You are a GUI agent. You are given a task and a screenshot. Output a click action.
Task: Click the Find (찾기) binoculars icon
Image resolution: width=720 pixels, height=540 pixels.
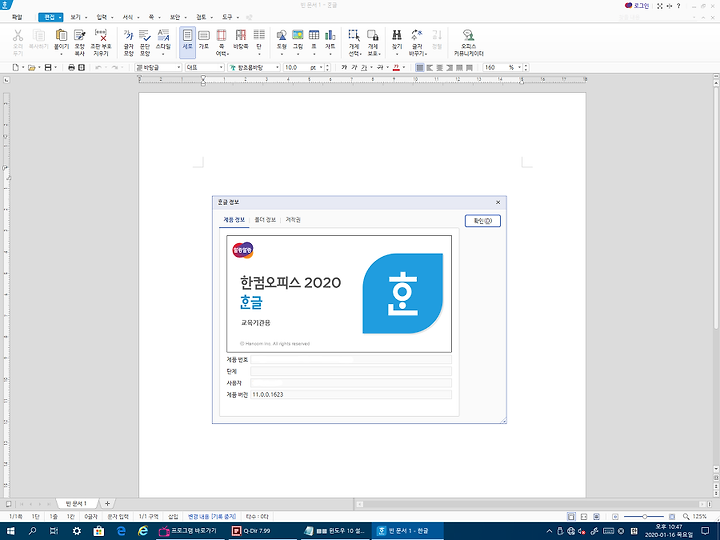(397, 36)
